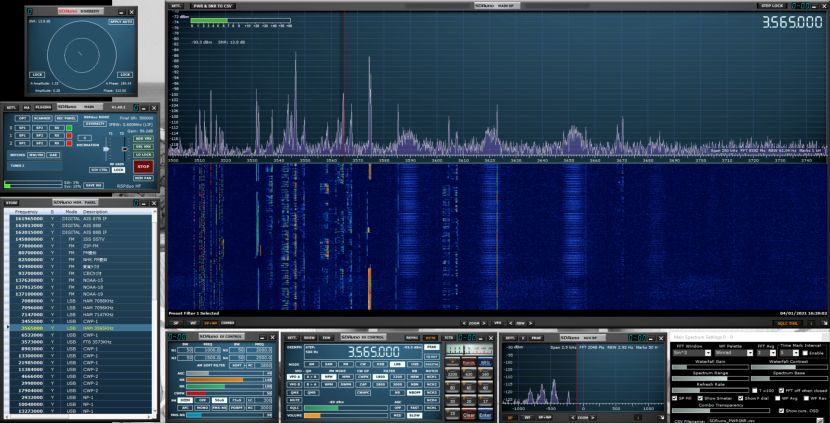Toggle SP Fill checkbox

coord(674,398)
